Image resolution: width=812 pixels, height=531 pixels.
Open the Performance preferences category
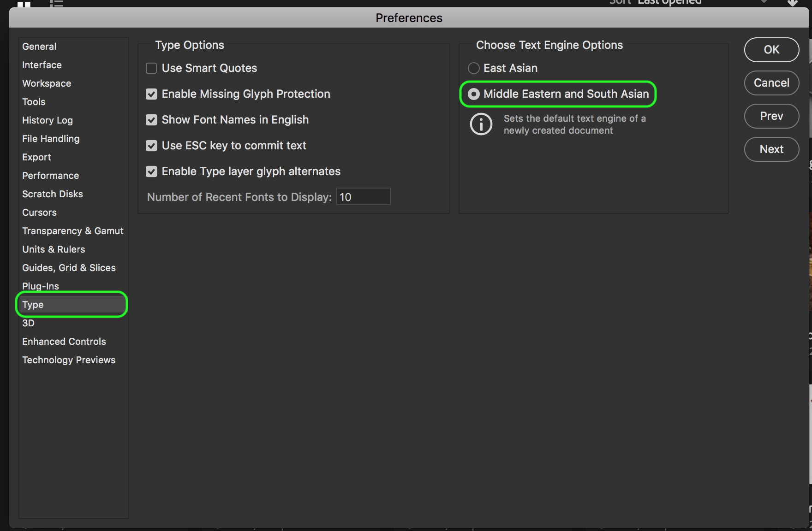[x=50, y=176]
